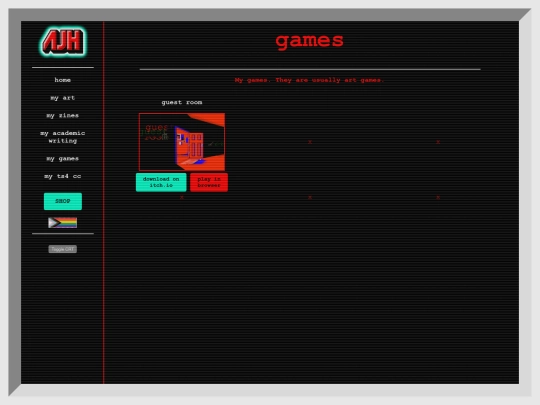This screenshot has height=405, width=540.
Task: Go to my art page
Action: (x=63, y=98)
